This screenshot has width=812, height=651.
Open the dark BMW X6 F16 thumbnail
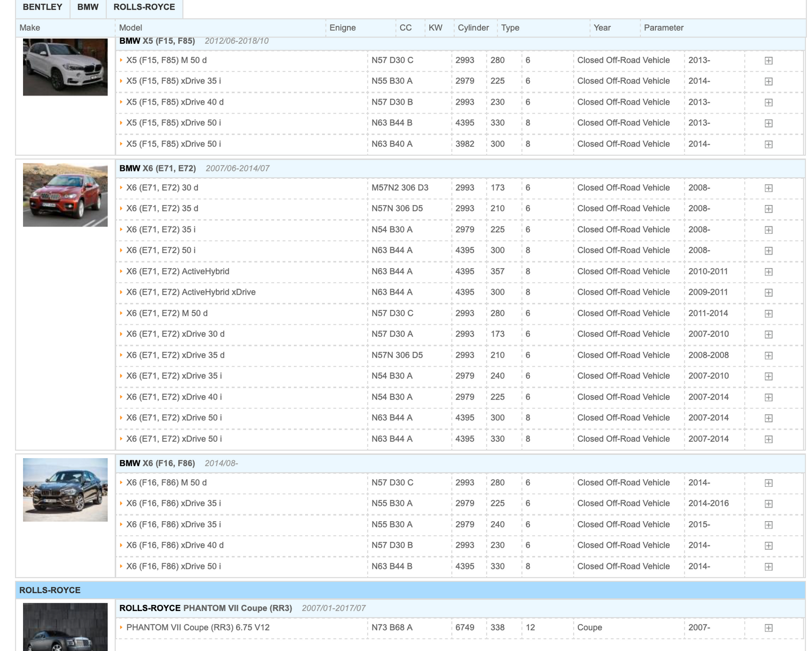click(65, 490)
